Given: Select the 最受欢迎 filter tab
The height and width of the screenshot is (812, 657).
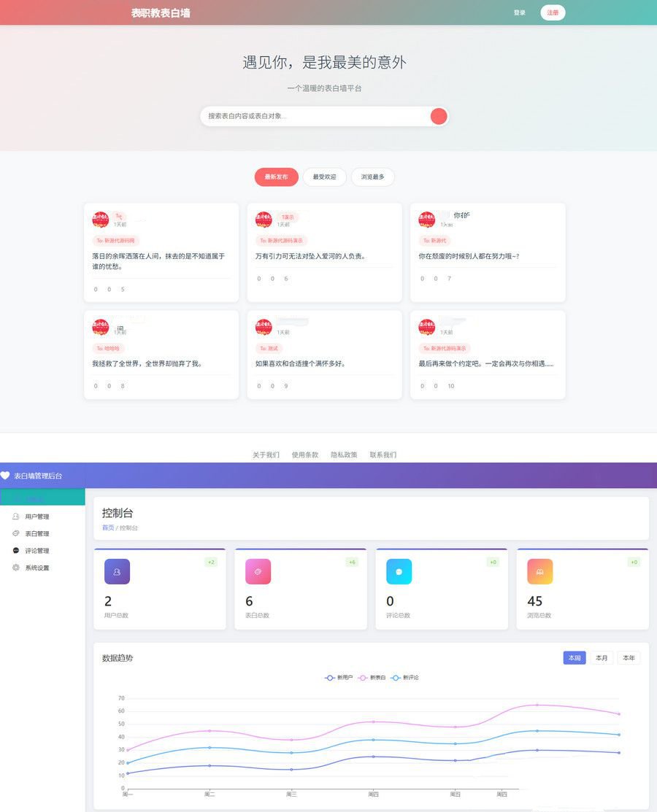Looking at the screenshot, I should point(324,177).
